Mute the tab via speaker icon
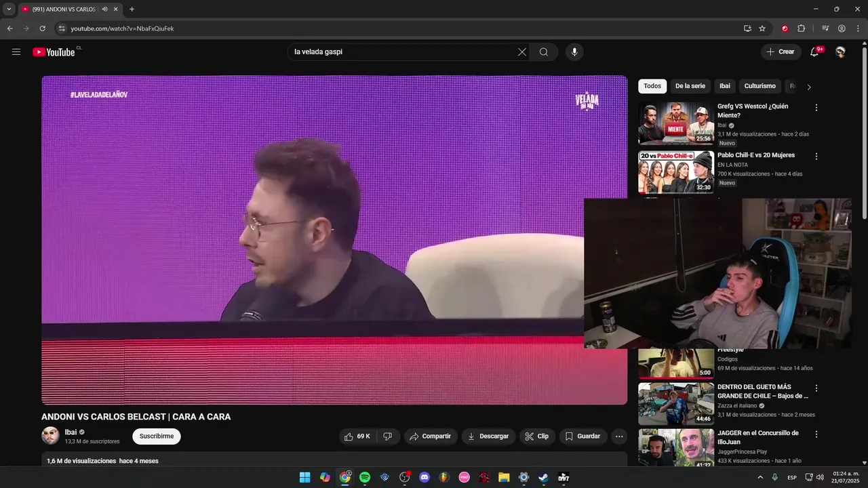This screenshot has width=868, height=488. coord(104,9)
